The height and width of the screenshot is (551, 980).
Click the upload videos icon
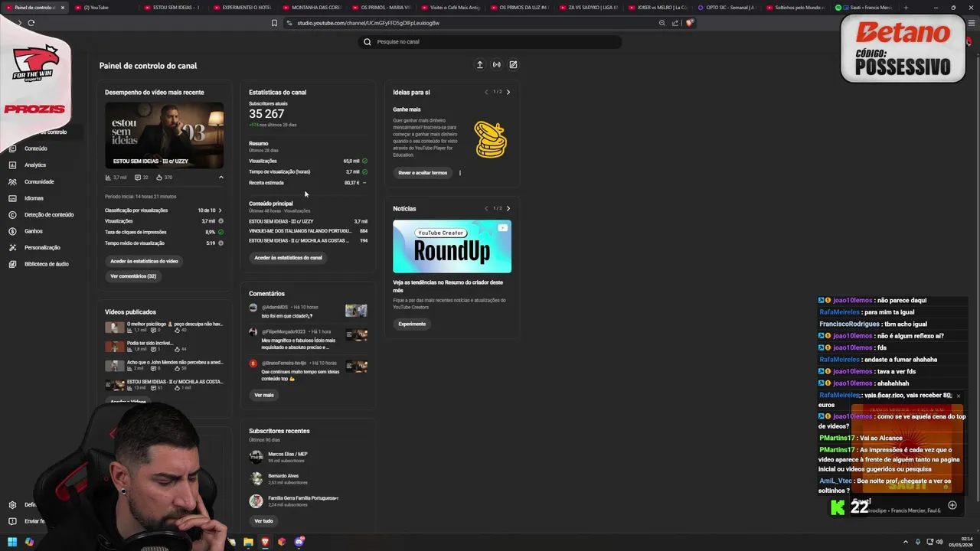(x=480, y=65)
